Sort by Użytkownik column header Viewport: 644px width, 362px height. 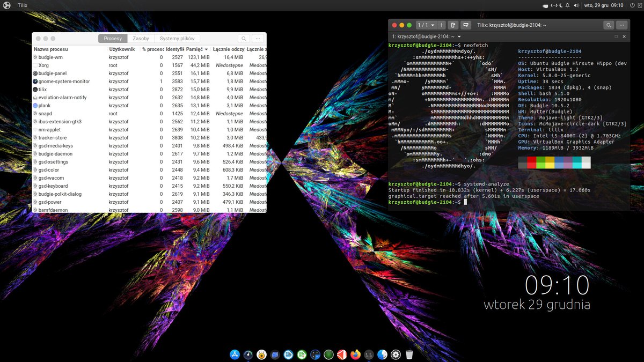pos(123,49)
